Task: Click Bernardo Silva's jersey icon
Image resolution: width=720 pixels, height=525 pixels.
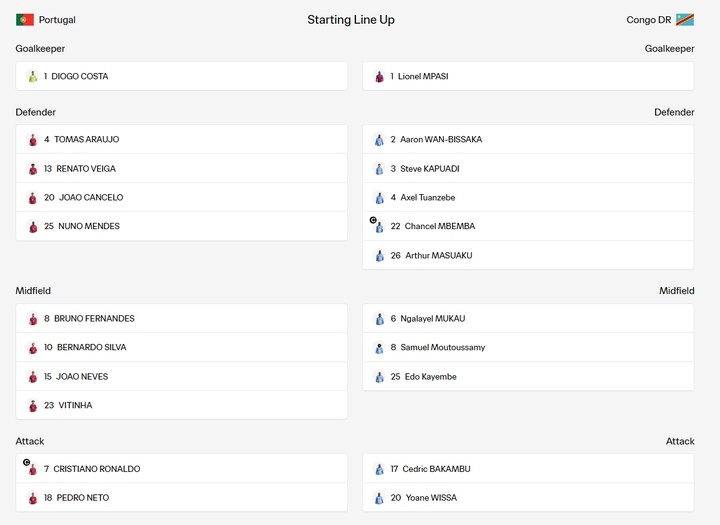Action: pos(33,348)
